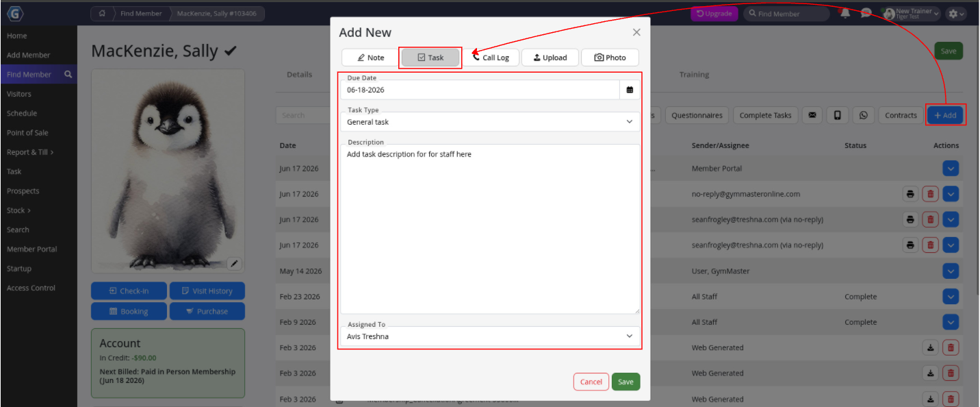Click the Complete Tasks button
The image size is (980, 407).
coord(765,115)
